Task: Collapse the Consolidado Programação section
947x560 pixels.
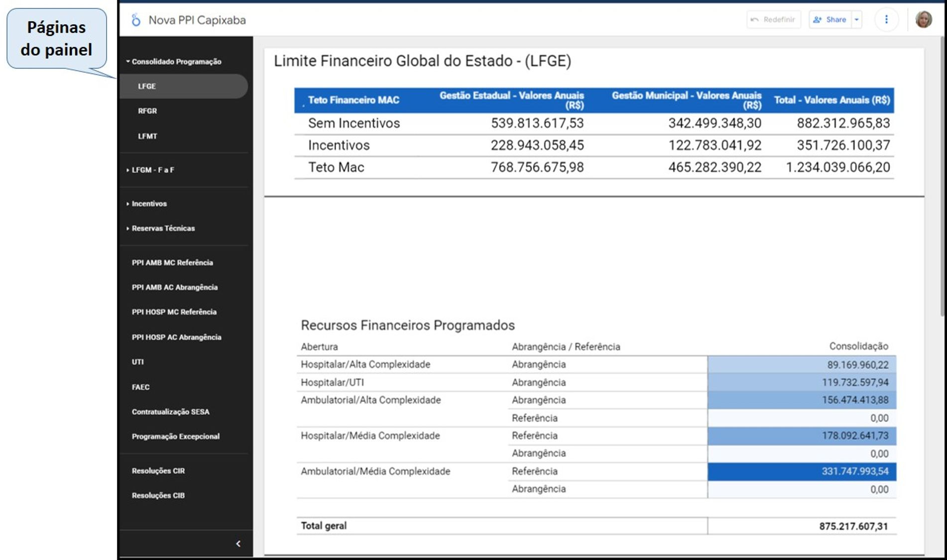Action: 176,62
